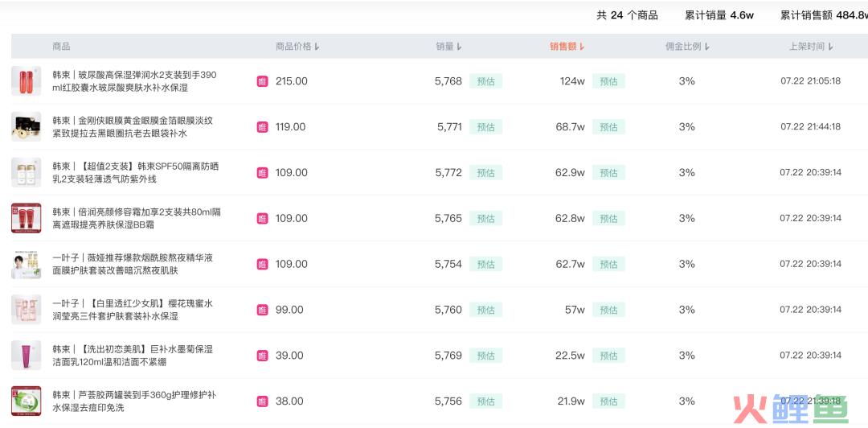
Task: Open thumbnail of SPF50隔离防晒乳 product
Action: pos(26,172)
